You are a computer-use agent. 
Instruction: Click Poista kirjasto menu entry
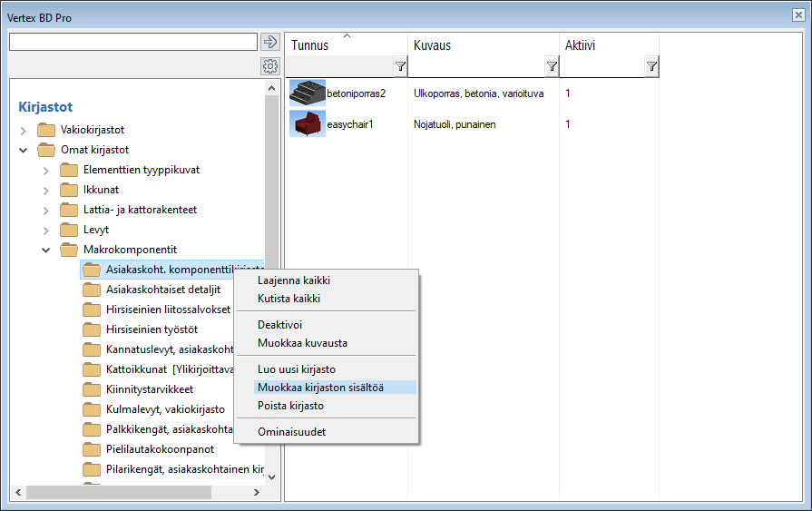point(290,406)
